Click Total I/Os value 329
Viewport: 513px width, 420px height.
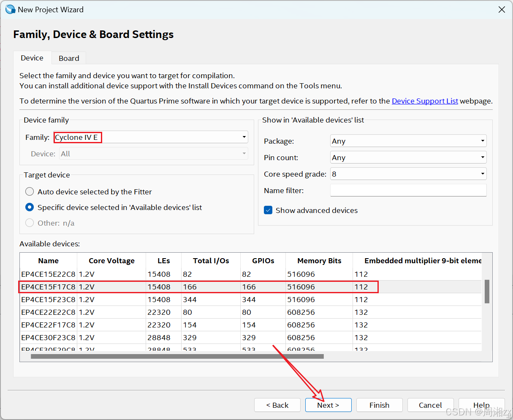[x=190, y=338]
